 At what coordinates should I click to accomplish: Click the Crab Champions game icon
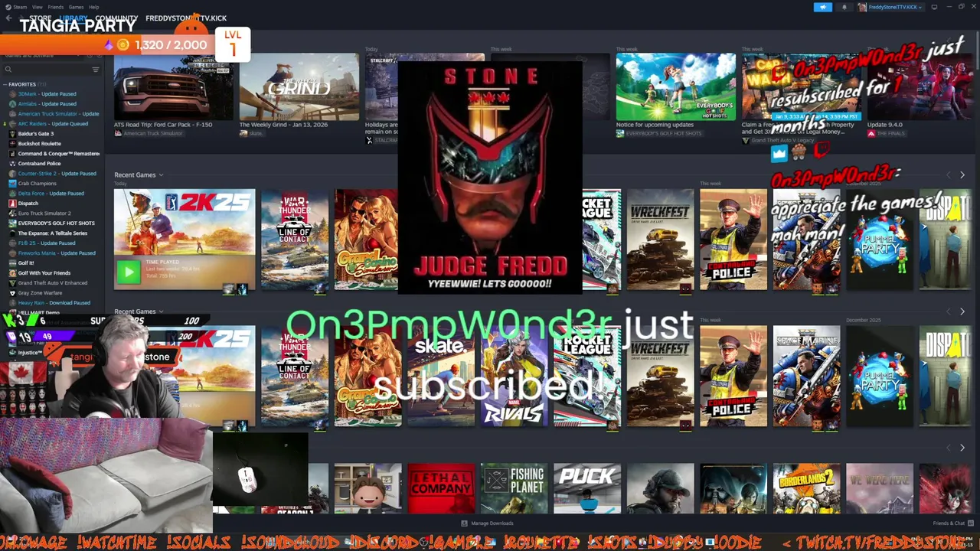tap(12, 184)
